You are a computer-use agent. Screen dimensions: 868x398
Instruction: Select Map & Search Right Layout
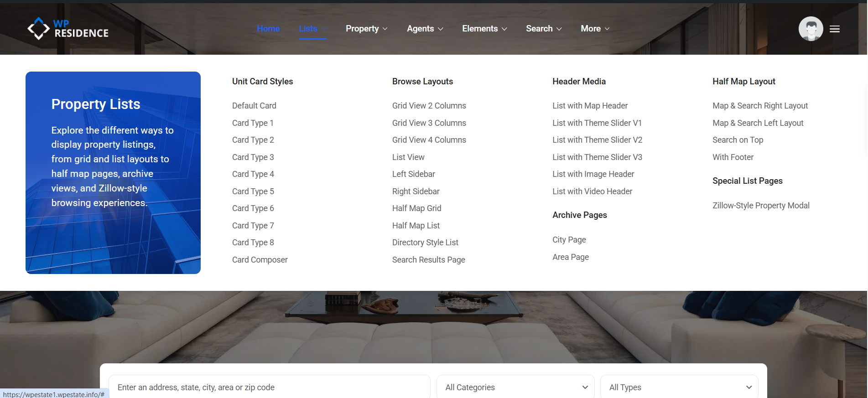tap(760, 106)
